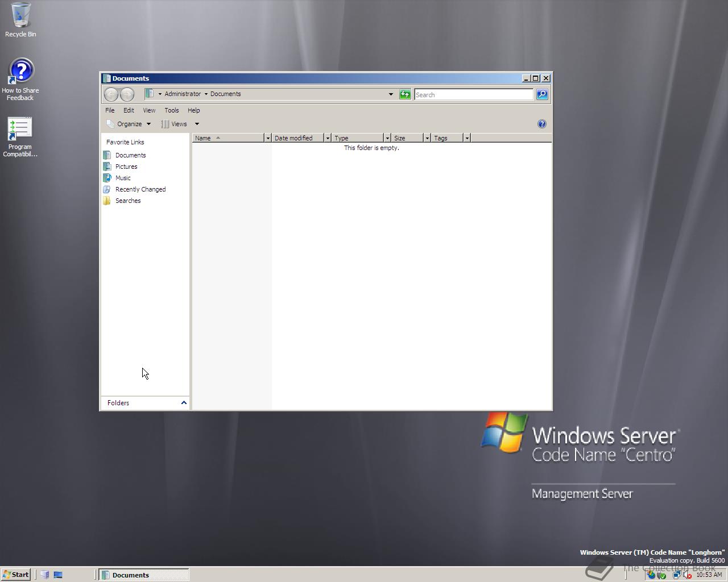This screenshot has height=582, width=728.
Task: Open the Type column filter dropdown
Action: (387, 138)
